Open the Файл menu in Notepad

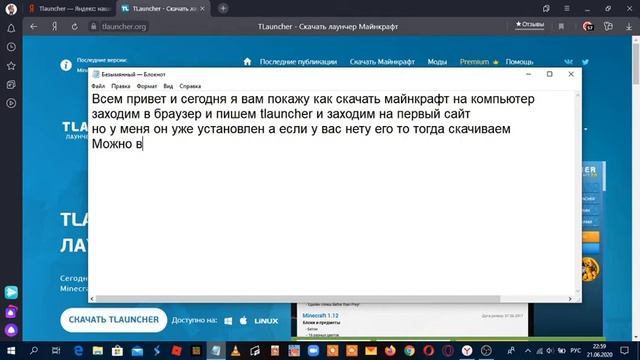coord(98,86)
